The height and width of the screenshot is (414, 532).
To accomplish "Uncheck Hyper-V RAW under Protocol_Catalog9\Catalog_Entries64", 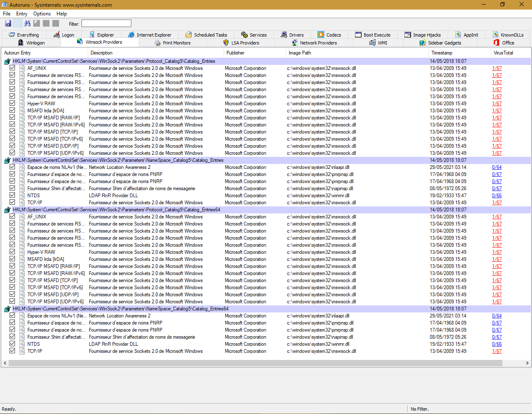I will 12,252.
